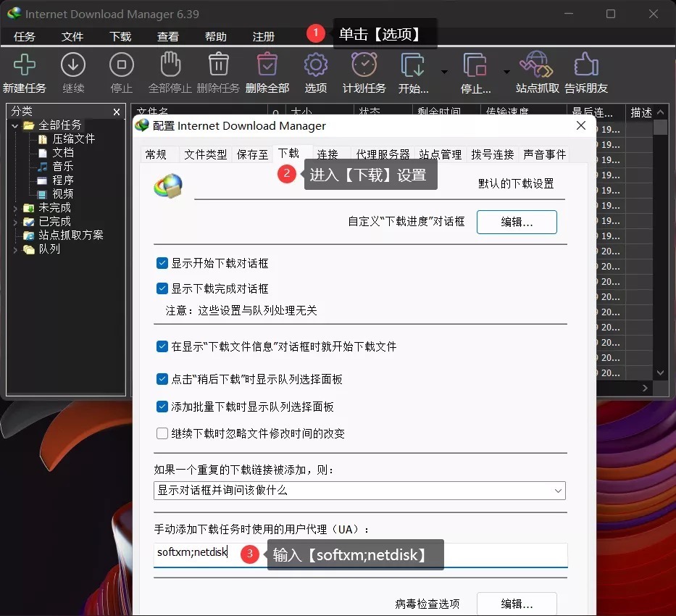Screen dimensions: 676x616
Task: Open the duplicate download link action dropdown
Action: pos(360,491)
